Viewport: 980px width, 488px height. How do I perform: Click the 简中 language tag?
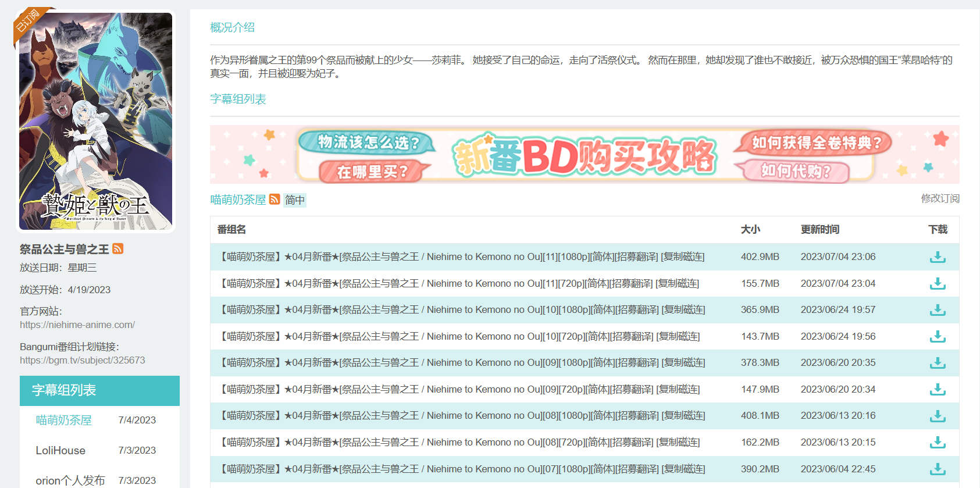295,200
